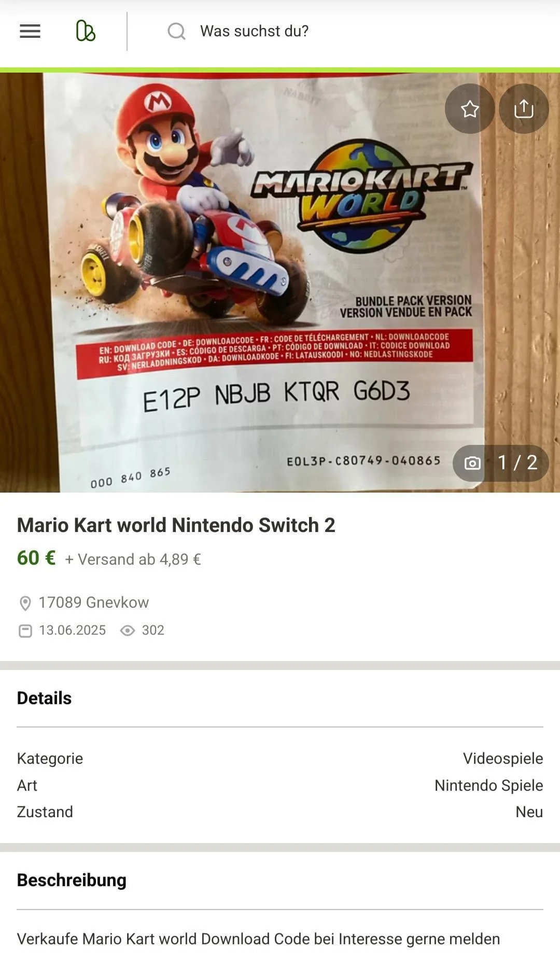Open location 17089 Gnevkow
The height and width of the screenshot is (953, 560).
tap(93, 602)
